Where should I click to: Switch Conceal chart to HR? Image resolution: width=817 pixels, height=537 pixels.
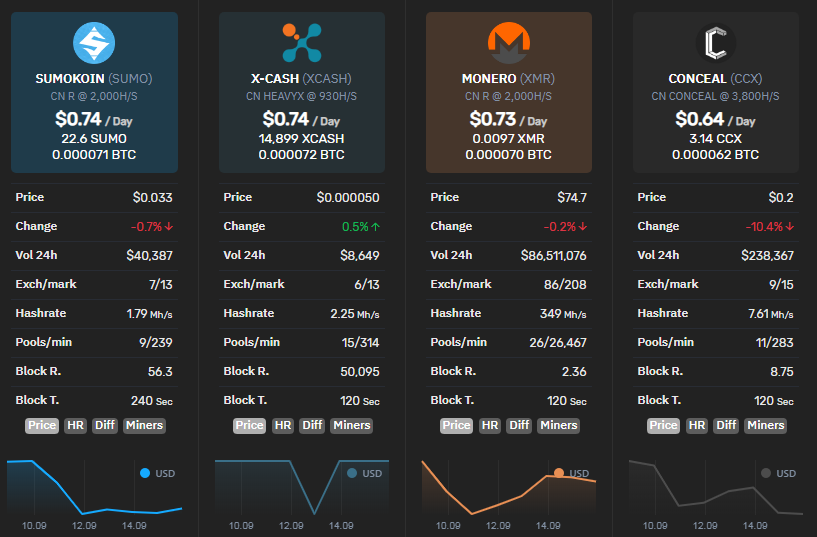697,426
